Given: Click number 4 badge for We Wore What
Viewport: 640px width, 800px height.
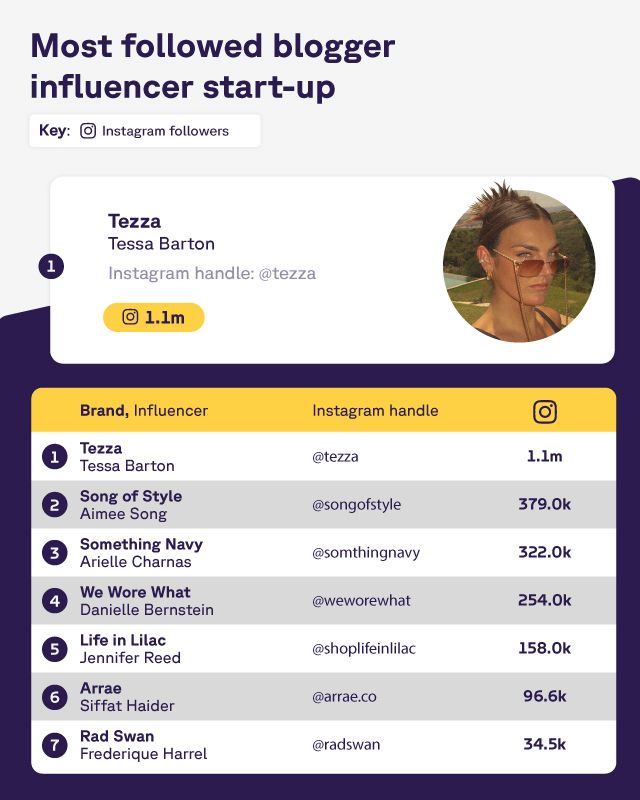Looking at the screenshot, I should (54, 601).
